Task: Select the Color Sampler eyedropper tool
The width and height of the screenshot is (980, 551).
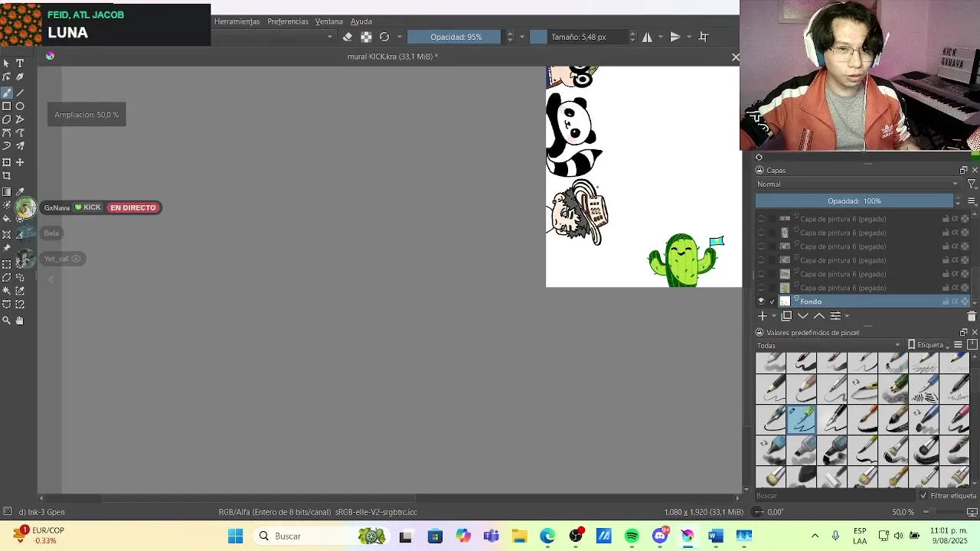Action: point(20,192)
